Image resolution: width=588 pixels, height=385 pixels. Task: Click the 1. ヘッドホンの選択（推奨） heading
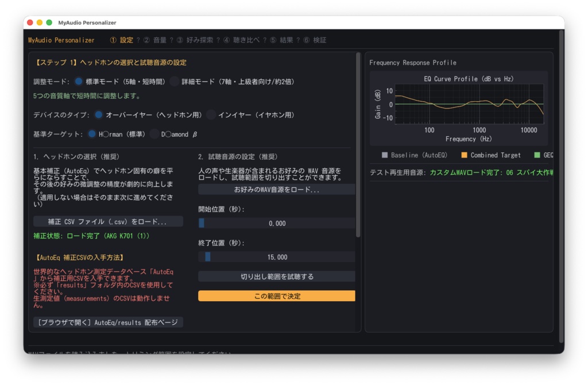tap(76, 156)
